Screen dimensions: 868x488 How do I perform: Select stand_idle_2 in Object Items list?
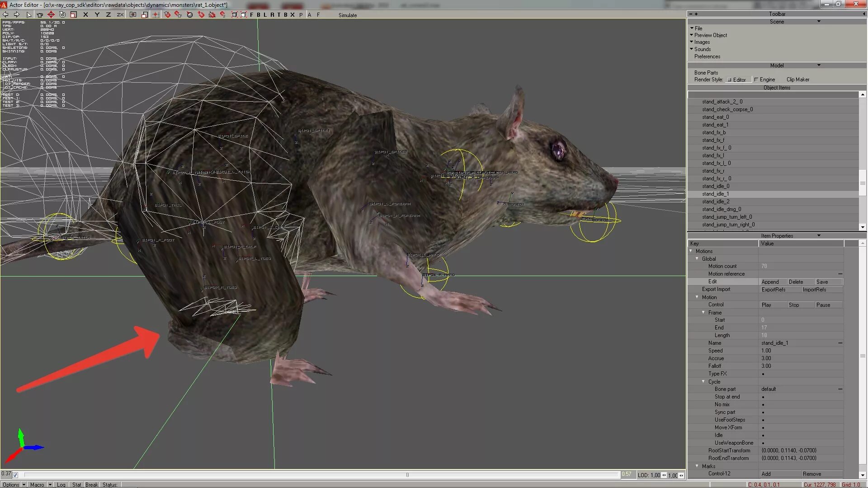pyautogui.click(x=716, y=202)
